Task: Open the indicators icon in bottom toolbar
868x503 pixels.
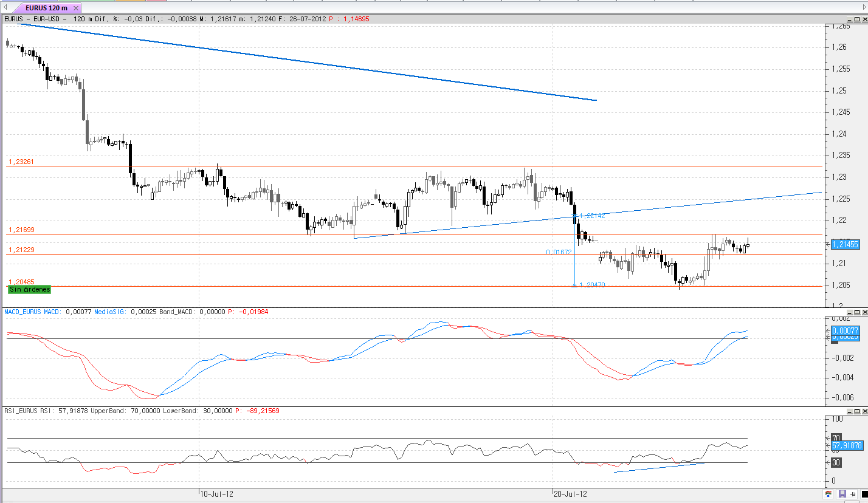Action: pyautogui.click(x=828, y=494)
